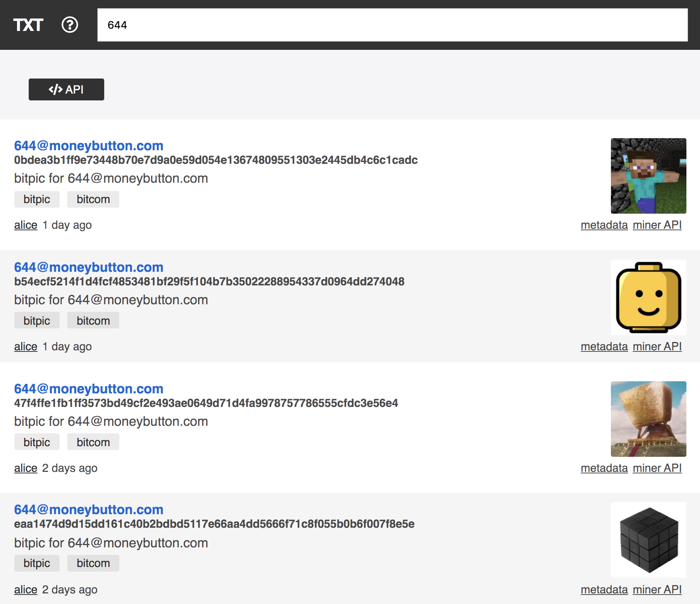
Task: Click bitpic tag in golden cube entry
Action: pyautogui.click(x=37, y=442)
